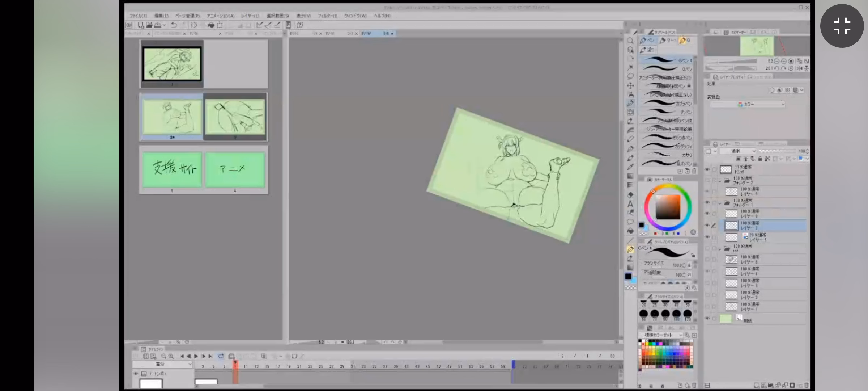Select the Move layer tool

630,85
